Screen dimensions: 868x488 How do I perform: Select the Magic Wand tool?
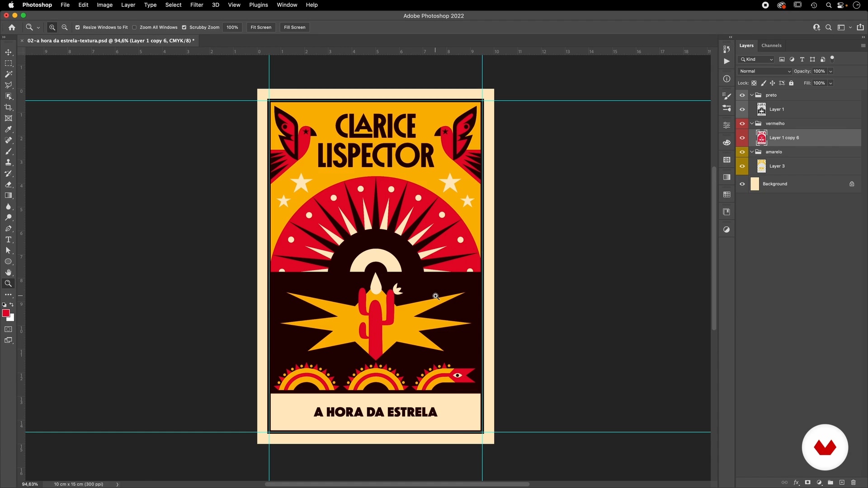click(8, 74)
